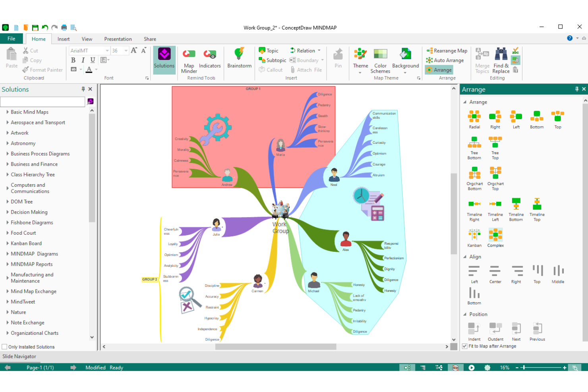Viewport: 588px width, 392px height.
Task: Switch to the View tab
Action: coord(87,39)
